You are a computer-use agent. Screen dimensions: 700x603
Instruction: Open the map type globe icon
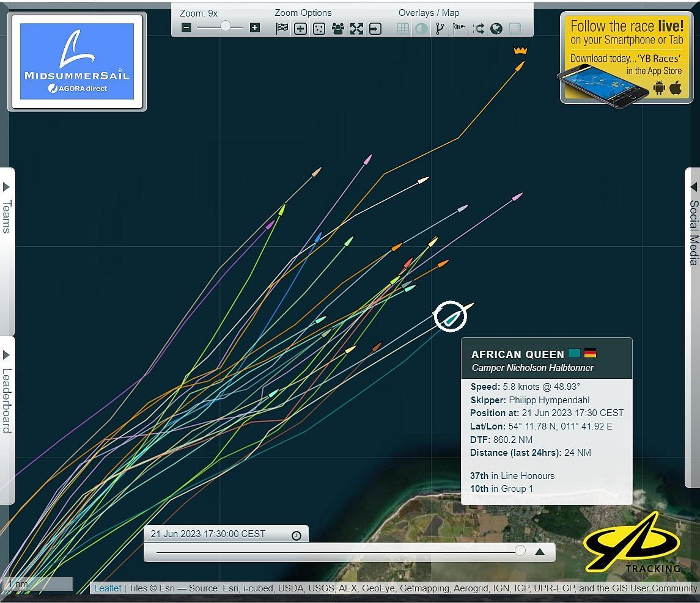point(496,28)
